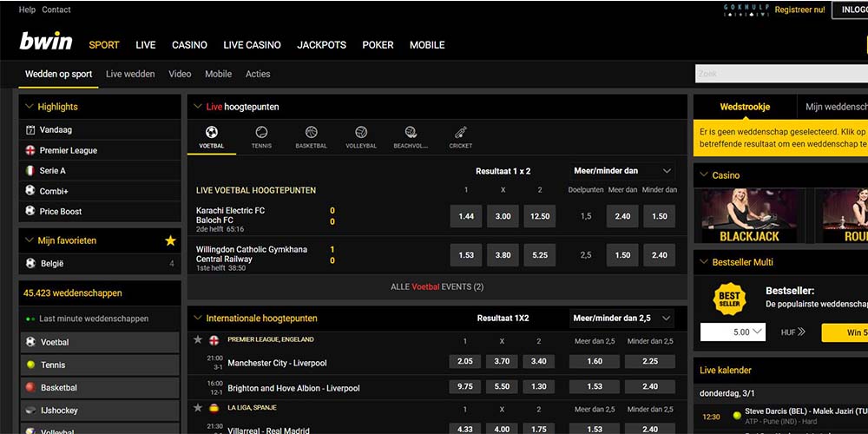Viewport: 868px width, 434px height.
Task: Toggle favorite star for La Liga, Spanje
Action: pos(198,407)
